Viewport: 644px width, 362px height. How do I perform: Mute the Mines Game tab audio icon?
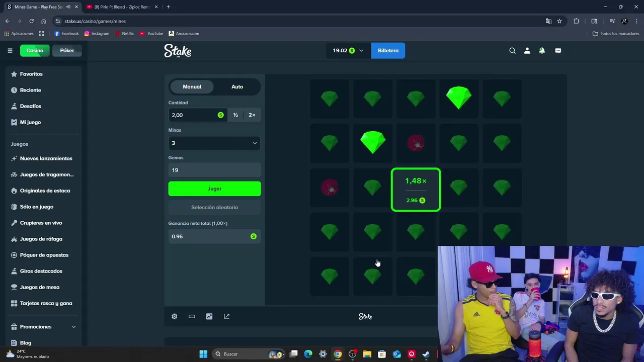coord(68,7)
